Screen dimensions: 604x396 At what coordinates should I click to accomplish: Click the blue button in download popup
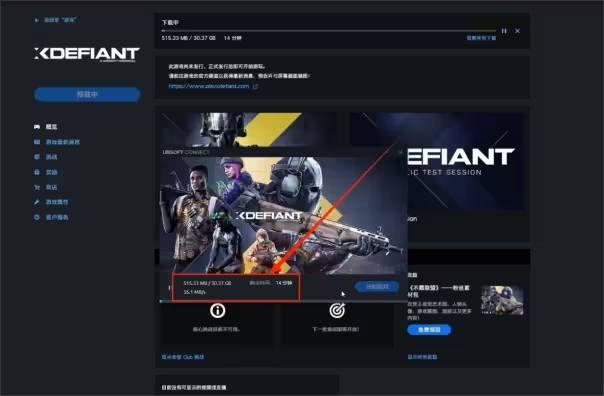click(377, 287)
